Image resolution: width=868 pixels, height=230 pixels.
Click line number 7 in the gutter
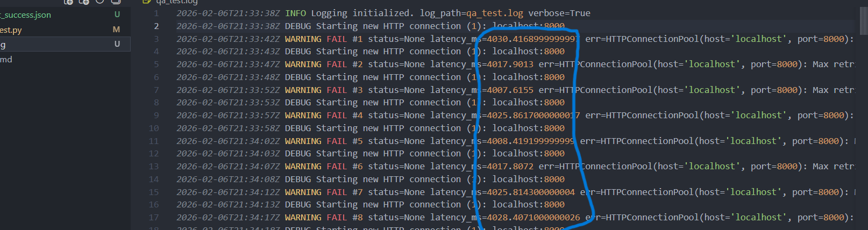[156, 90]
